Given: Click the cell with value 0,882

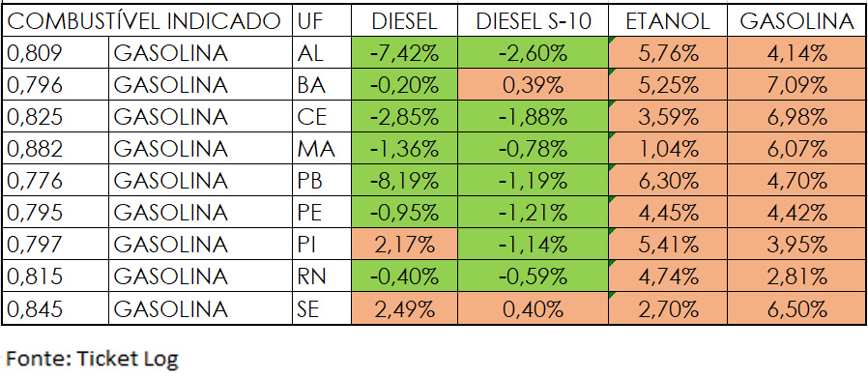Looking at the screenshot, I should coord(55,148).
